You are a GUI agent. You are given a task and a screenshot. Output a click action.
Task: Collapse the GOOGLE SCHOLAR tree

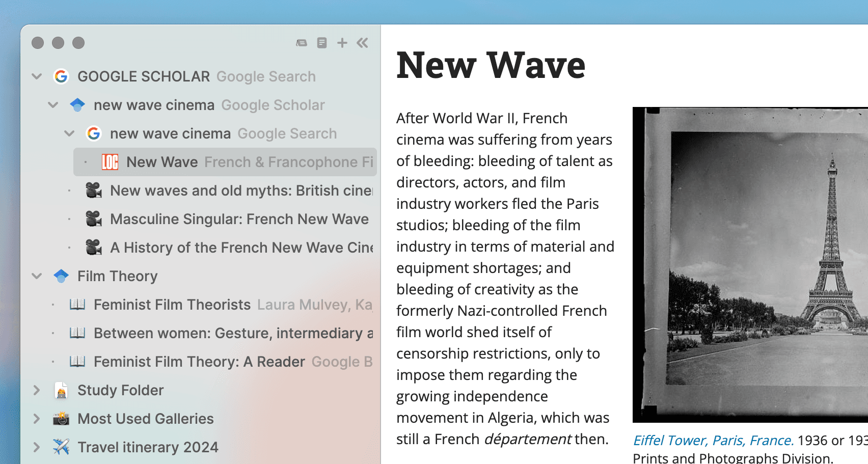click(36, 76)
